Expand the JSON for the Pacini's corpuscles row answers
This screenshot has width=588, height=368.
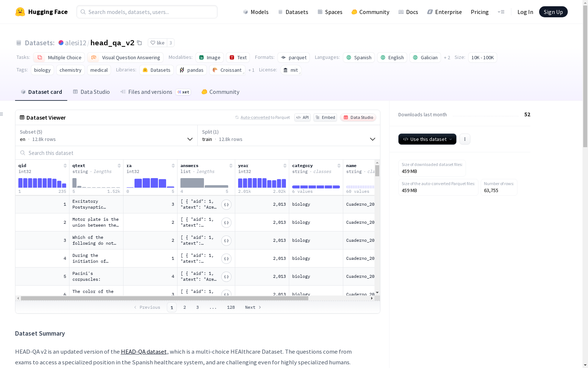[x=226, y=277]
